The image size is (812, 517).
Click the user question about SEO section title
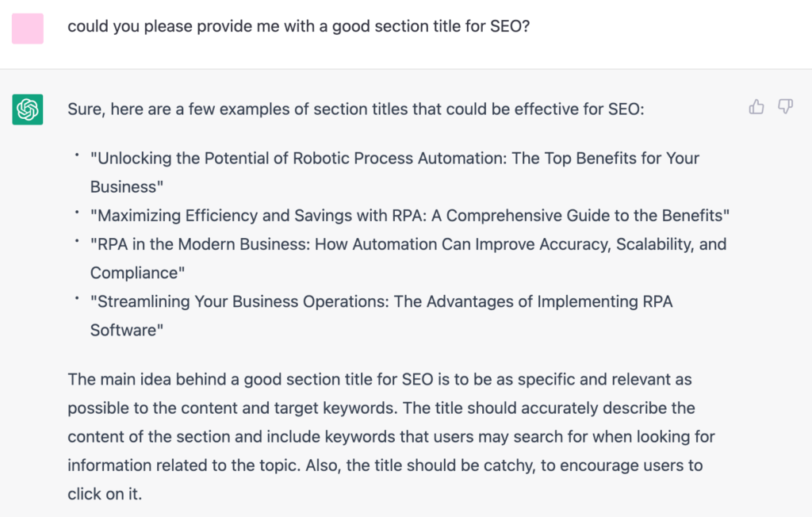coord(299,26)
